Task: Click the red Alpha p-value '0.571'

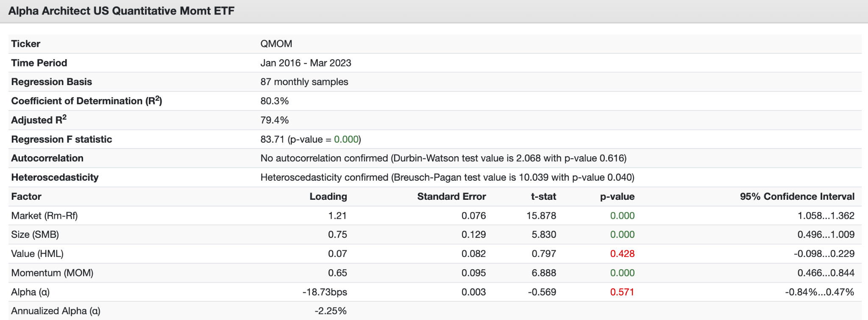Action: (622, 292)
